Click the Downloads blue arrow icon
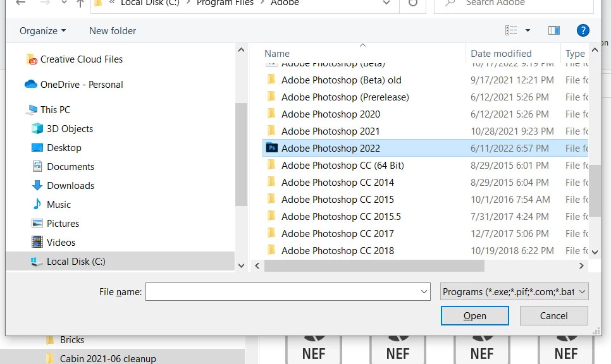 (37, 185)
